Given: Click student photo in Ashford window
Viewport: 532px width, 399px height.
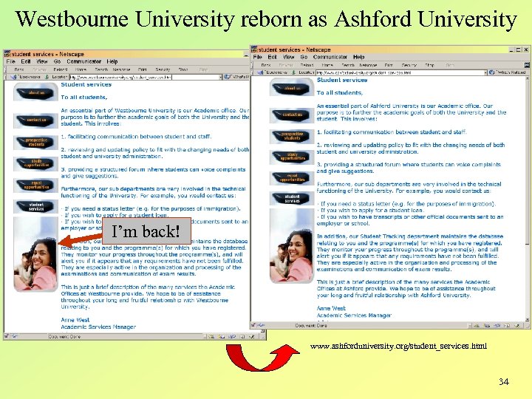Looking at the screenshot, I should (292, 246).
